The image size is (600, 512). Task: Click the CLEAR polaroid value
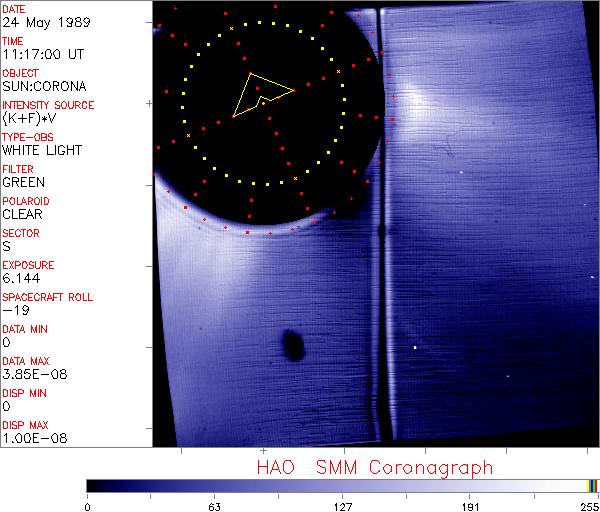[x=22, y=214]
